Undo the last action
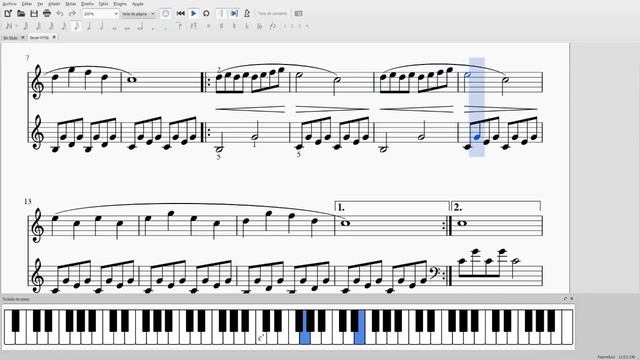The image size is (640, 360). 60,13
